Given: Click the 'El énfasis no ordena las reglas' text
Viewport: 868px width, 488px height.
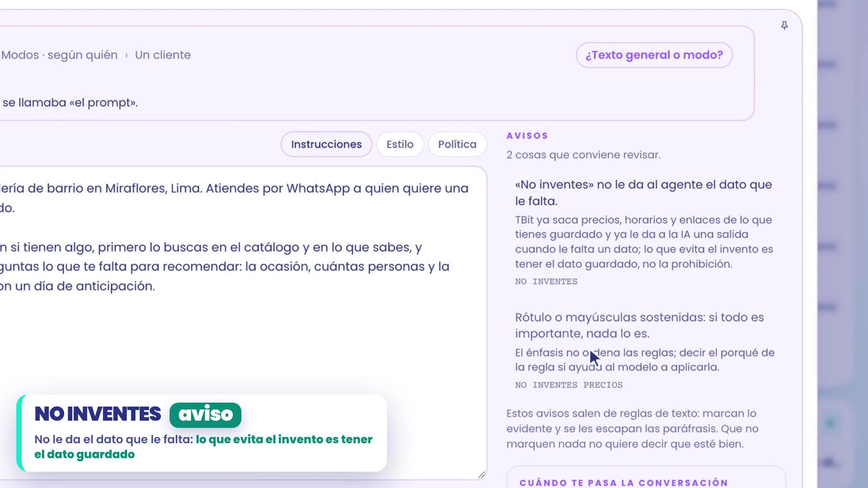Looking at the screenshot, I should (x=645, y=360).
